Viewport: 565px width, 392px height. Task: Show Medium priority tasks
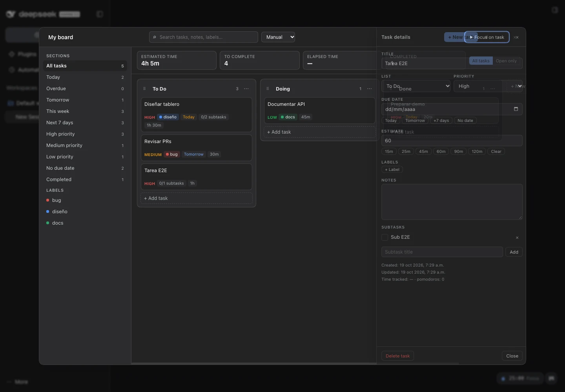tap(85, 145)
